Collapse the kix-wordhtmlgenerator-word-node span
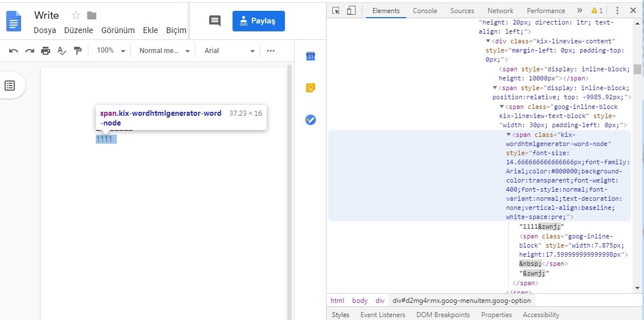The image size is (644, 320). (508, 135)
